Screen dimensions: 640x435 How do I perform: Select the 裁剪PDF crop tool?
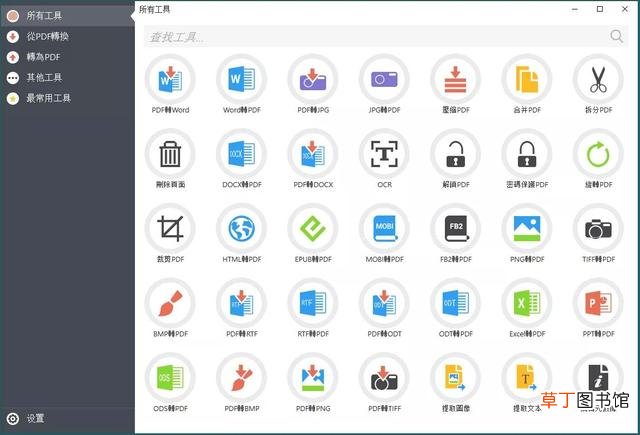tap(170, 229)
